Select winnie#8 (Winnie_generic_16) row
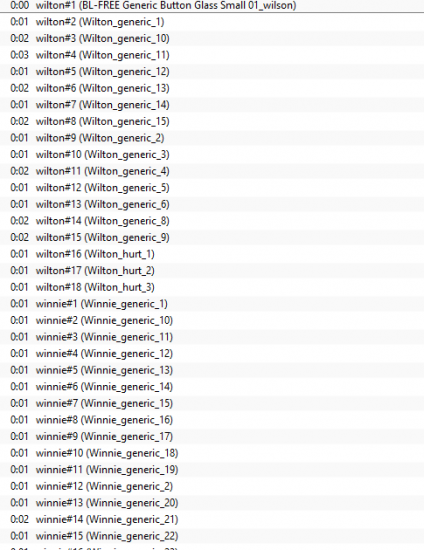Screen dimensions: 424x550 click(x=212, y=420)
